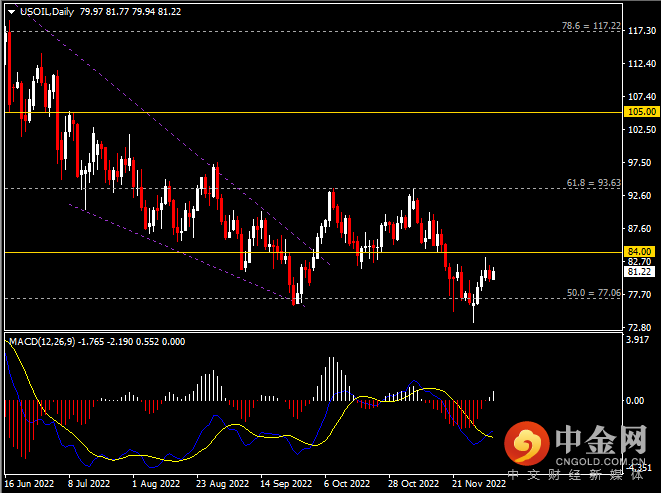The width and height of the screenshot is (661, 493).
Task: Click the 3.917 value on MACD axis
Action: click(638, 341)
